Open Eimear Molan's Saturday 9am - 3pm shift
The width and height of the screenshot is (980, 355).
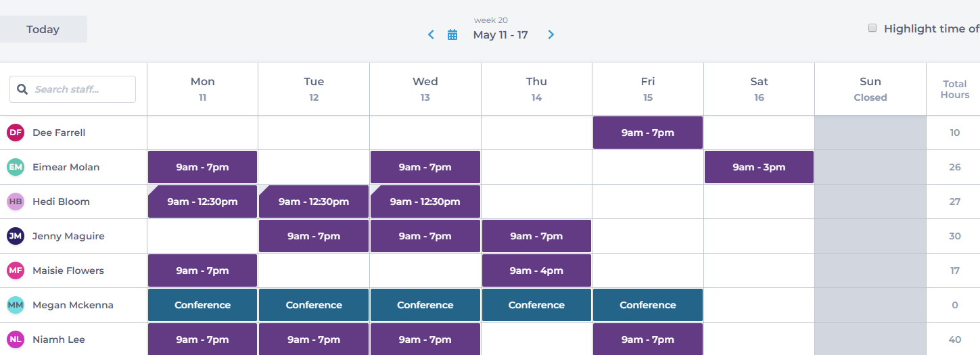click(x=759, y=167)
